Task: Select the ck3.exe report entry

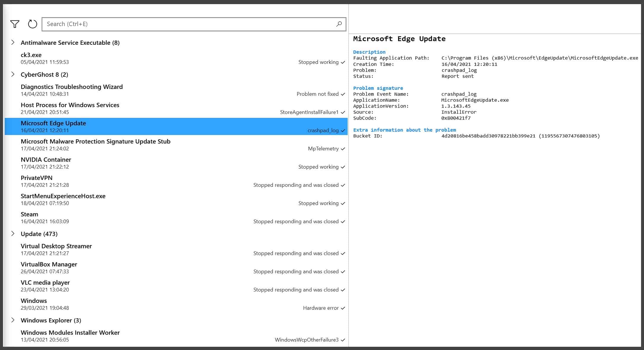Action: tap(176, 58)
